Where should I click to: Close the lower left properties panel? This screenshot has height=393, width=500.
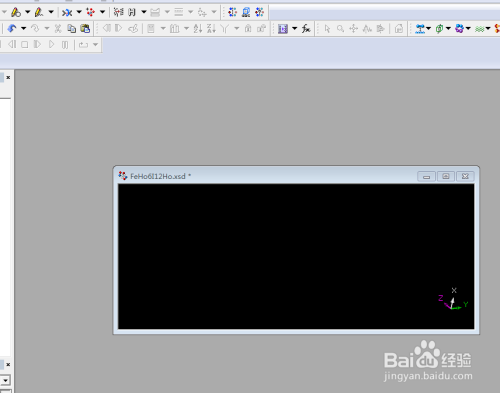point(8,364)
